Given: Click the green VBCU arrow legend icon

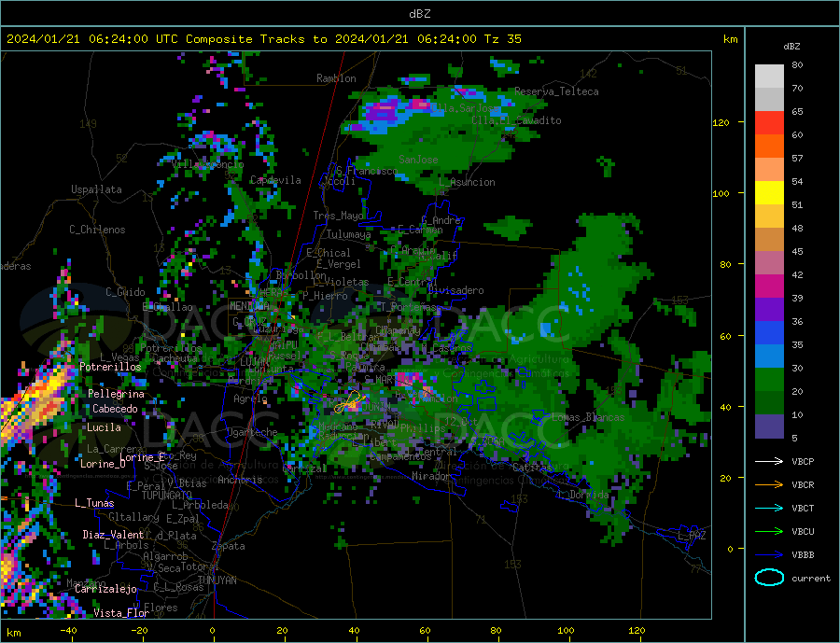Looking at the screenshot, I should (769, 532).
